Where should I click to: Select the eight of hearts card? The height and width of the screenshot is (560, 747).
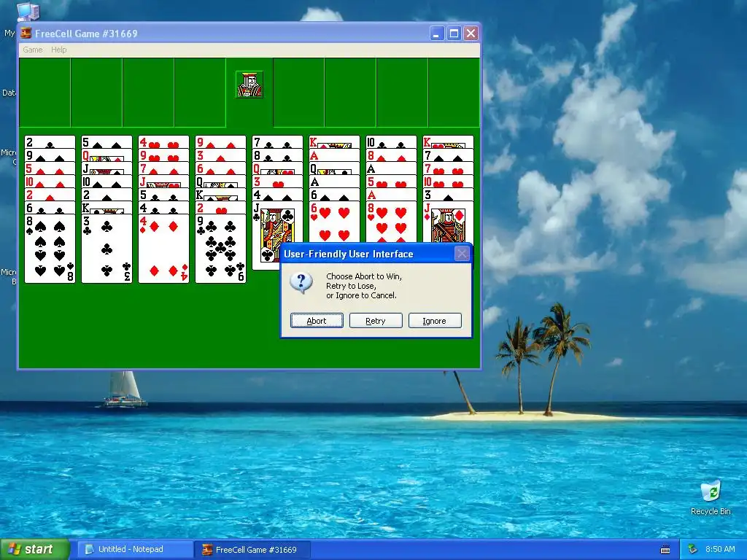(x=391, y=222)
